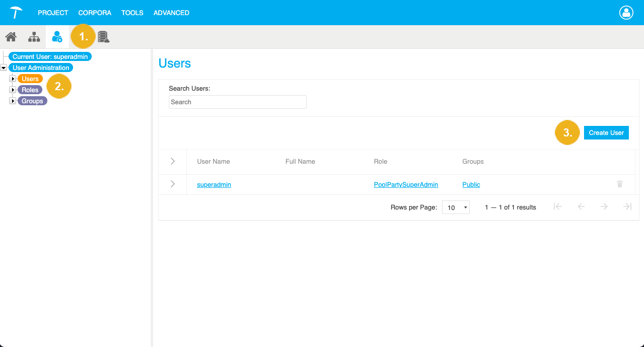Expand the superadmin table row chevron
644x347 pixels.
tap(173, 184)
